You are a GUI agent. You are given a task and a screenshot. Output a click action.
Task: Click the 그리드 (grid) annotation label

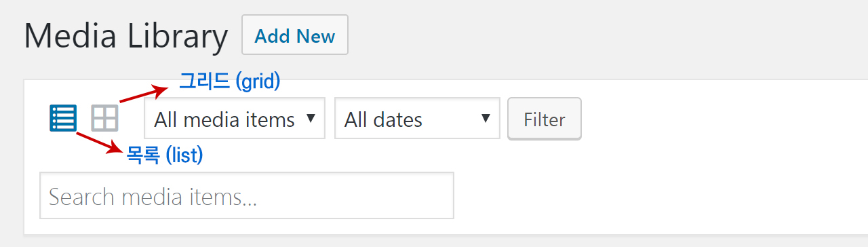click(x=229, y=81)
